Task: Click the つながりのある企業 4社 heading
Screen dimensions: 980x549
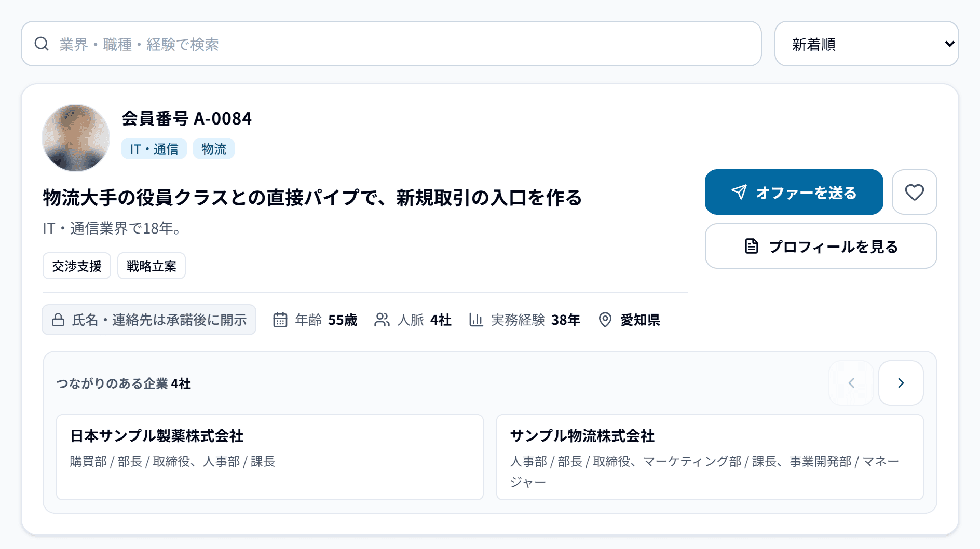Action: tap(124, 383)
